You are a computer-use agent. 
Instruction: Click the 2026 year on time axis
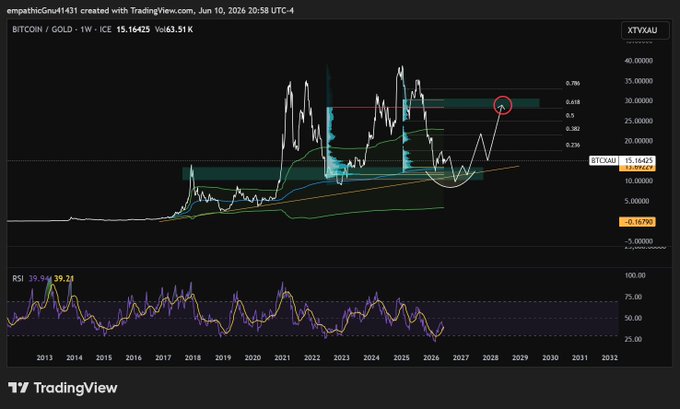tap(431, 358)
